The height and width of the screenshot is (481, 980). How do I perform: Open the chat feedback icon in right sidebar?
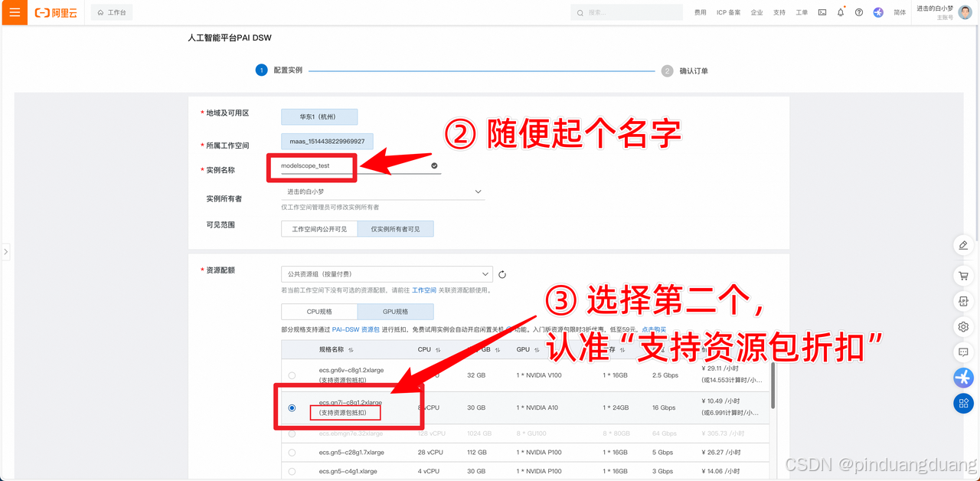tap(963, 352)
